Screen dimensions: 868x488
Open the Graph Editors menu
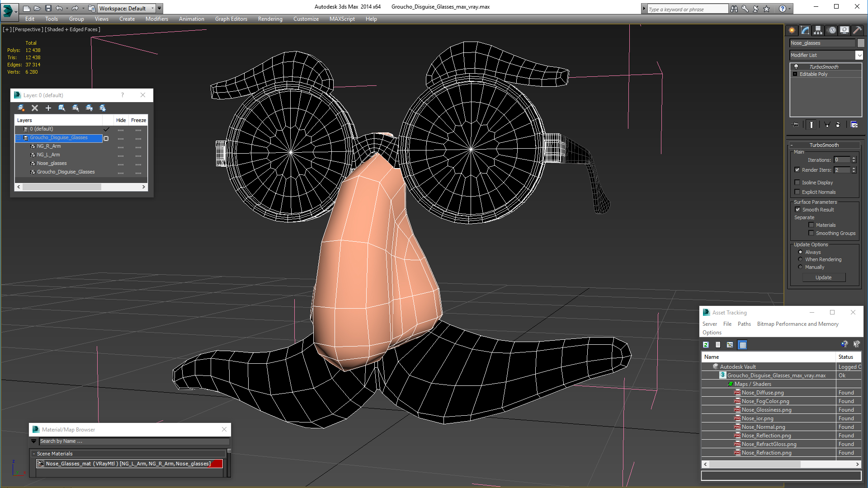231,19
